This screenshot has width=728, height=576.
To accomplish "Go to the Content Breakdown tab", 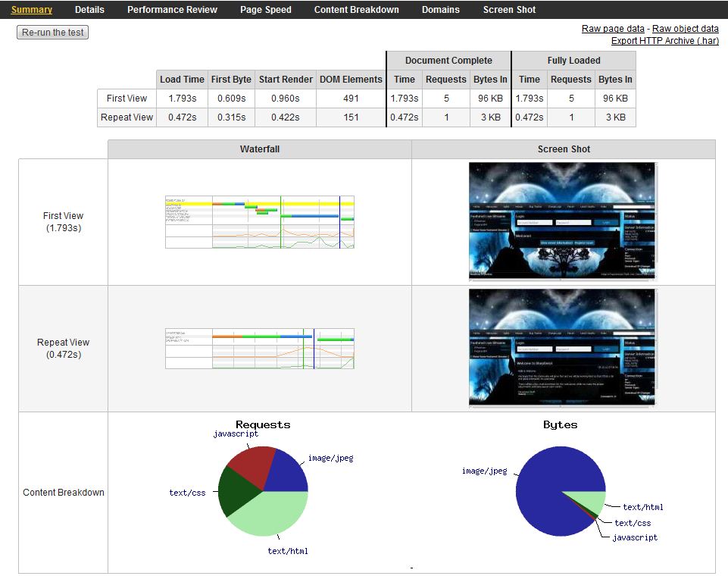I will (356, 10).
